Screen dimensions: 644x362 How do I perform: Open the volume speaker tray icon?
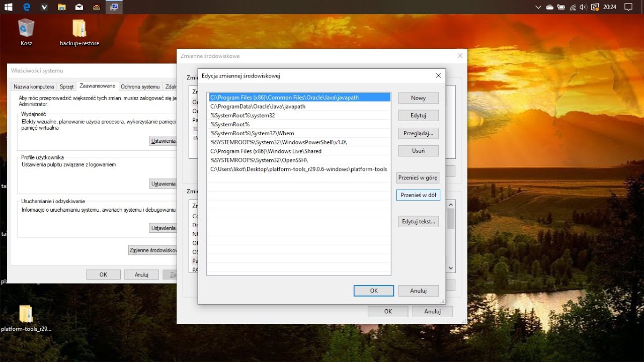tap(583, 7)
